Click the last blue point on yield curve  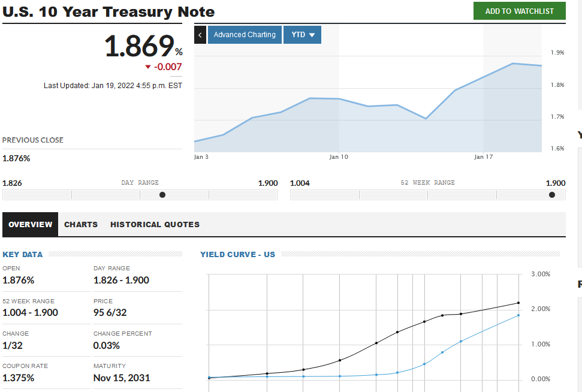518,315
